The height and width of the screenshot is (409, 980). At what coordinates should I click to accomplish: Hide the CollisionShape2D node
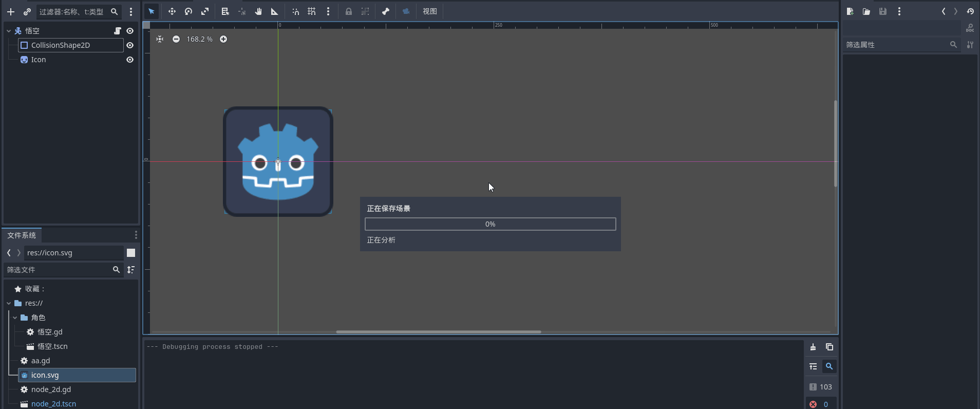pos(130,45)
